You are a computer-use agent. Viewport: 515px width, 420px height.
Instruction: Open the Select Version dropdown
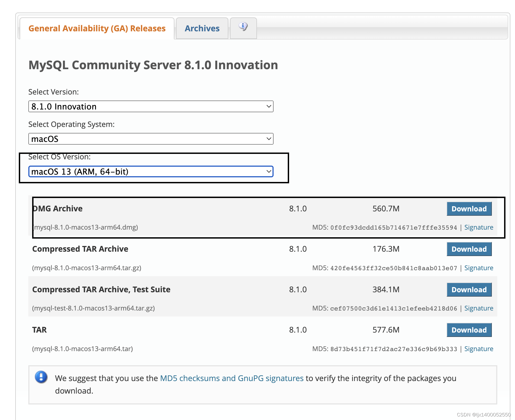point(151,106)
